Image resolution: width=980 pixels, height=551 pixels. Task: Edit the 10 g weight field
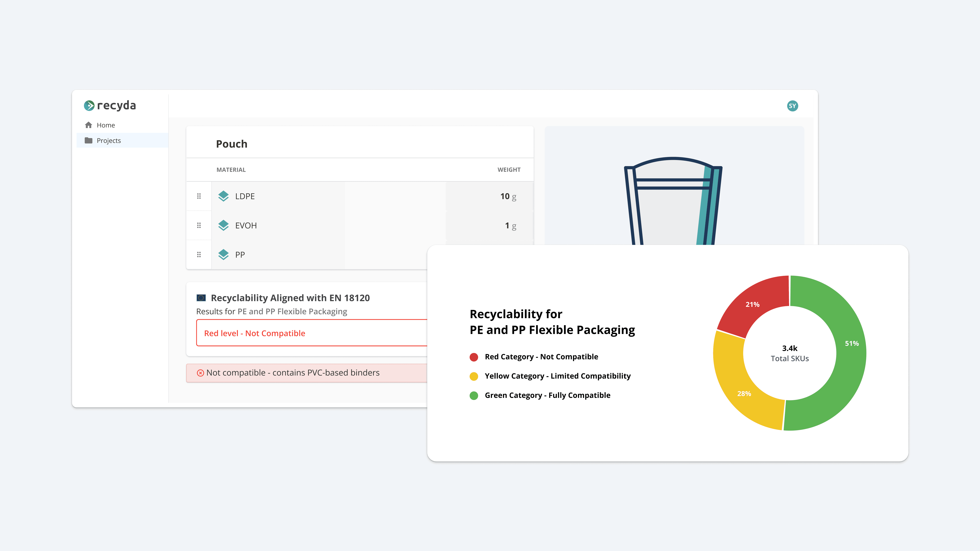point(489,196)
